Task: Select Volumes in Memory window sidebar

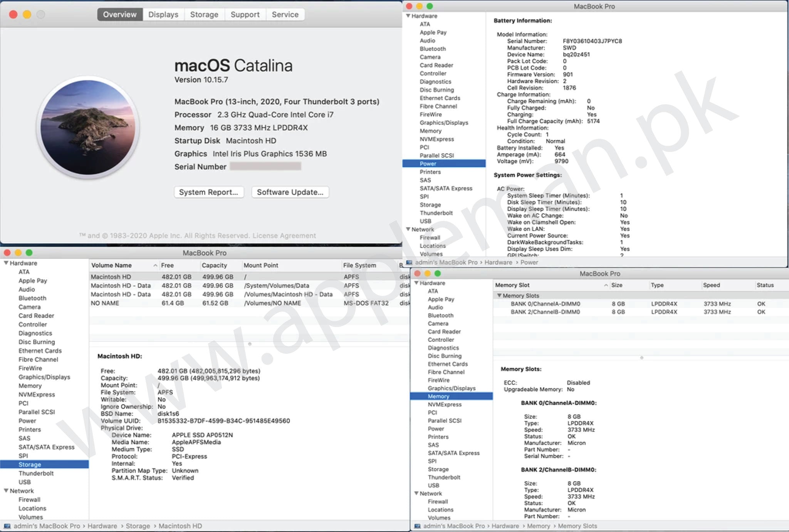Action: [x=439, y=518]
